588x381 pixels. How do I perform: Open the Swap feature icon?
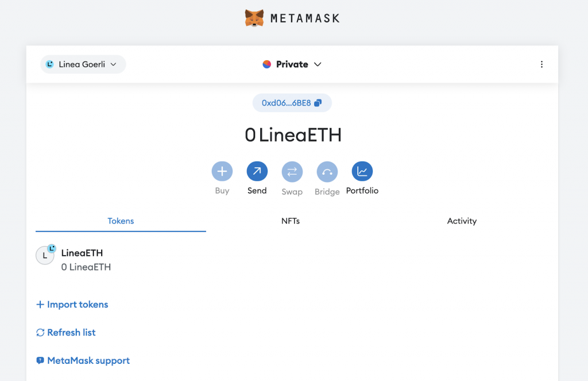292,171
